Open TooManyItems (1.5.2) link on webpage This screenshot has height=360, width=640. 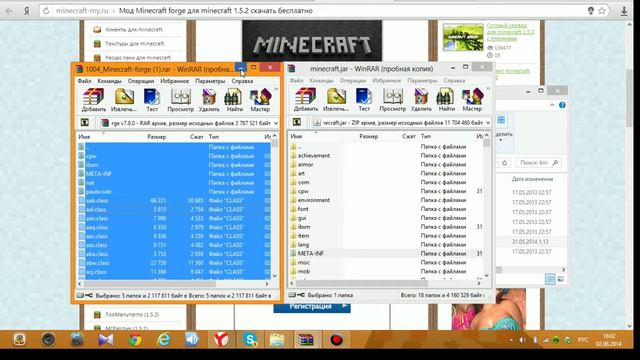[x=132, y=315]
